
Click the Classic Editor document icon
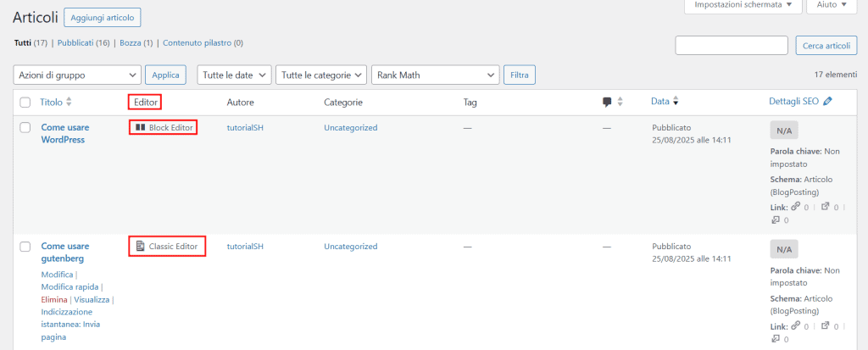tap(140, 247)
